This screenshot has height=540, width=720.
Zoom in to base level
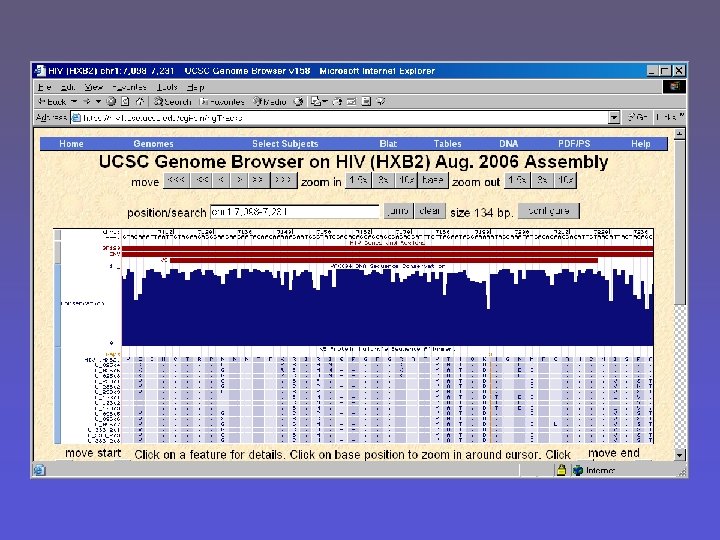tap(433, 180)
